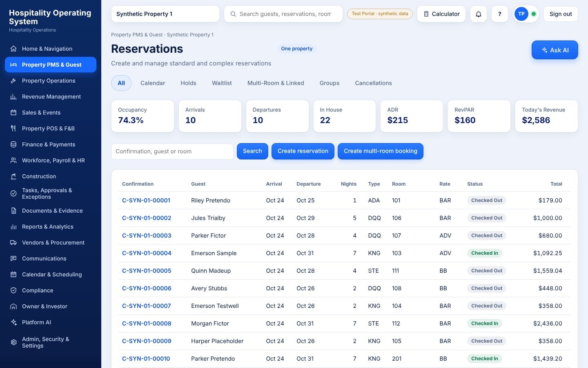Open the Calculator tool

coord(441,14)
